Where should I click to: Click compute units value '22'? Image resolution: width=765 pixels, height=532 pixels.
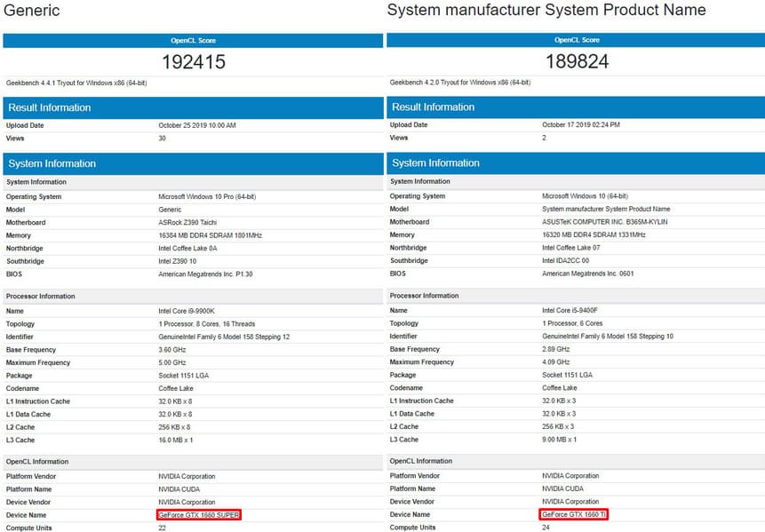tap(162, 528)
